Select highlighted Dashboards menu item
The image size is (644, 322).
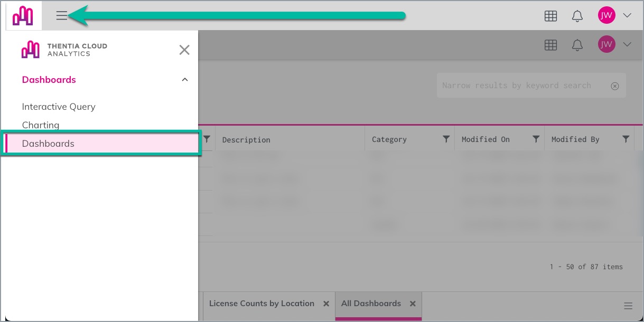pyautogui.click(x=100, y=144)
